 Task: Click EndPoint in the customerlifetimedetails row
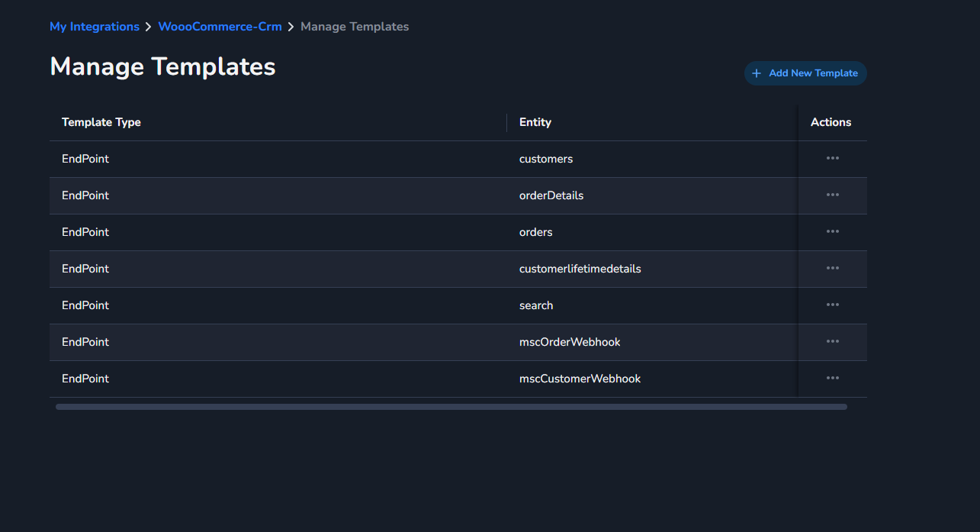pos(85,269)
